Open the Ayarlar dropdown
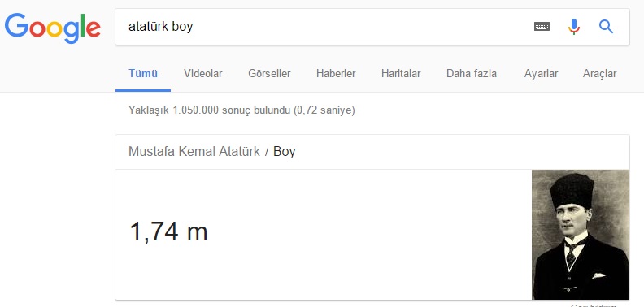This screenshot has width=644, height=307. (x=541, y=73)
